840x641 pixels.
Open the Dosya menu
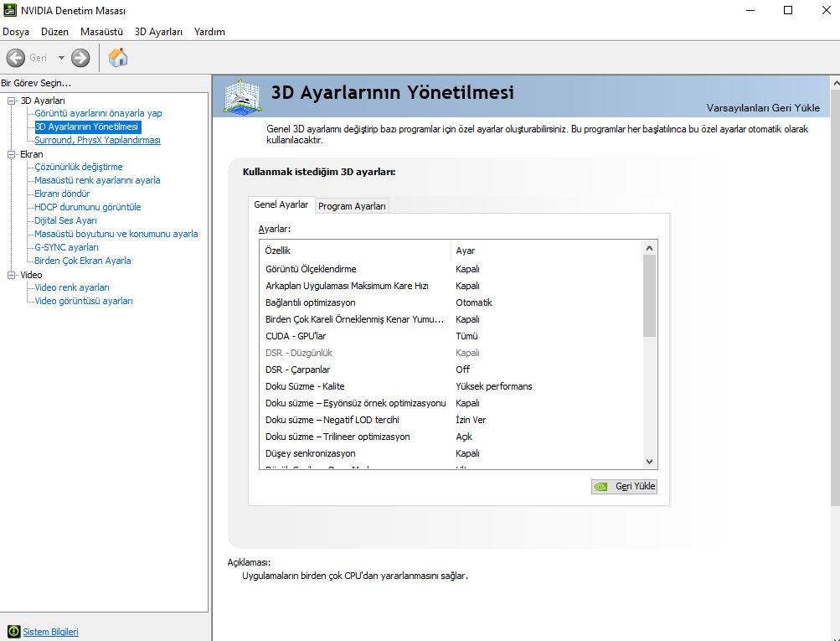pyautogui.click(x=16, y=32)
